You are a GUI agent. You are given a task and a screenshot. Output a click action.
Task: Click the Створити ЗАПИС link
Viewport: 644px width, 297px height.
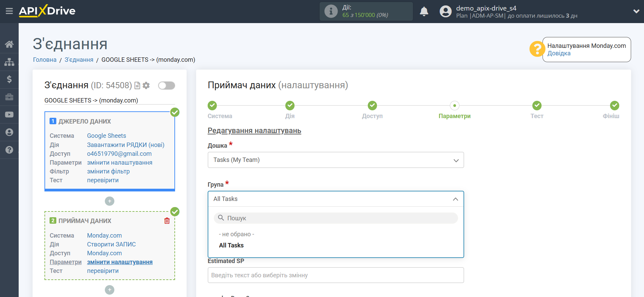(111, 244)
